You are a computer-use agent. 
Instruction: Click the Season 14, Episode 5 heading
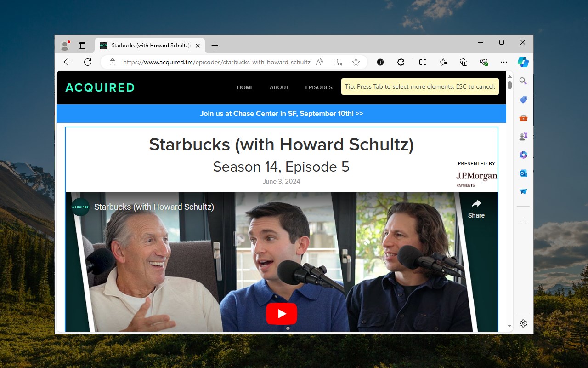coord(281,167)
